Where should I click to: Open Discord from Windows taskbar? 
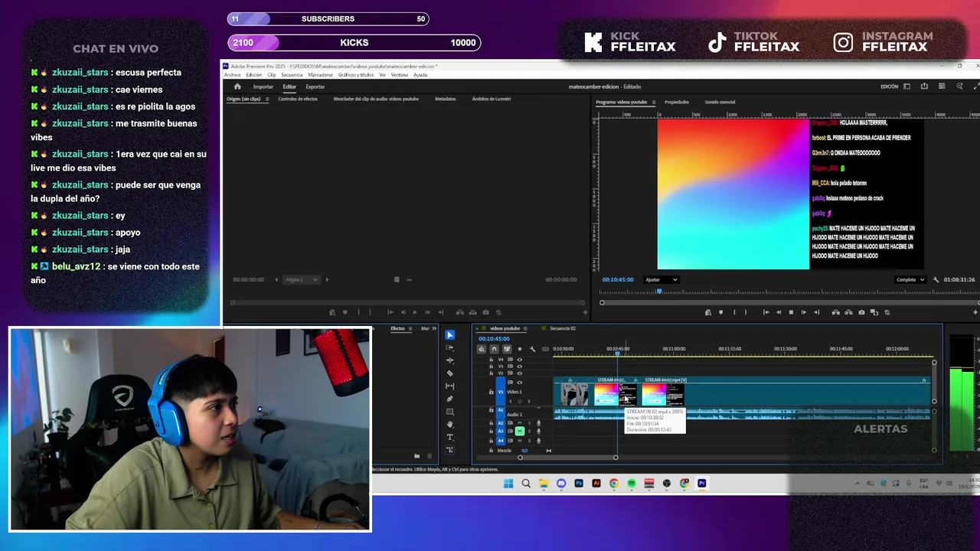(x=561, y=484)
